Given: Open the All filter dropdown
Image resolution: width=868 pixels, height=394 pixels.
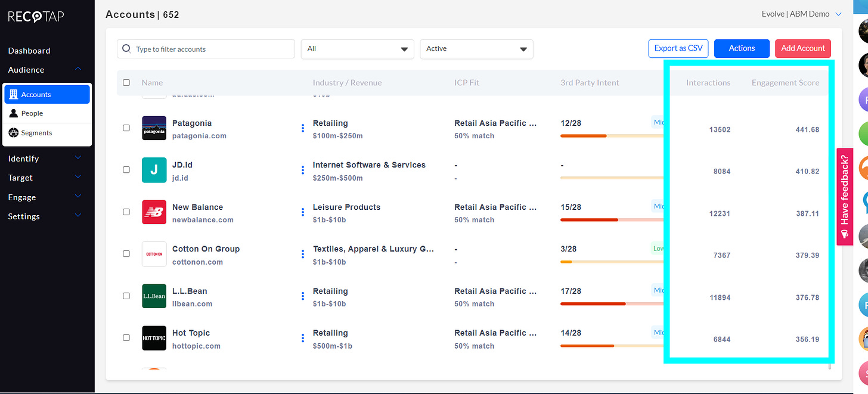Looking at the screenshot, I should pos(358,49).
